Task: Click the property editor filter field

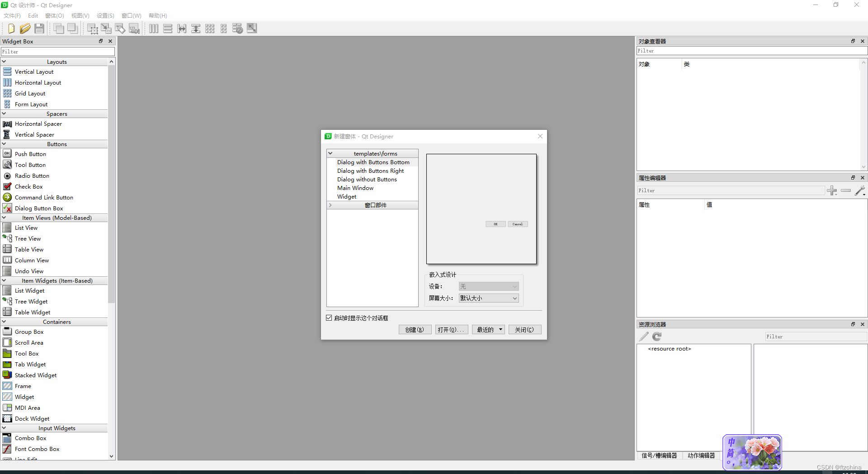Action: pyautogui.click(x=731, y=190)
